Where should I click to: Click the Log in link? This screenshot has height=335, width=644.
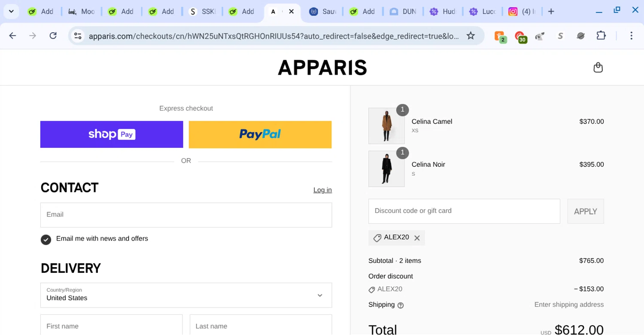(322, 190)
